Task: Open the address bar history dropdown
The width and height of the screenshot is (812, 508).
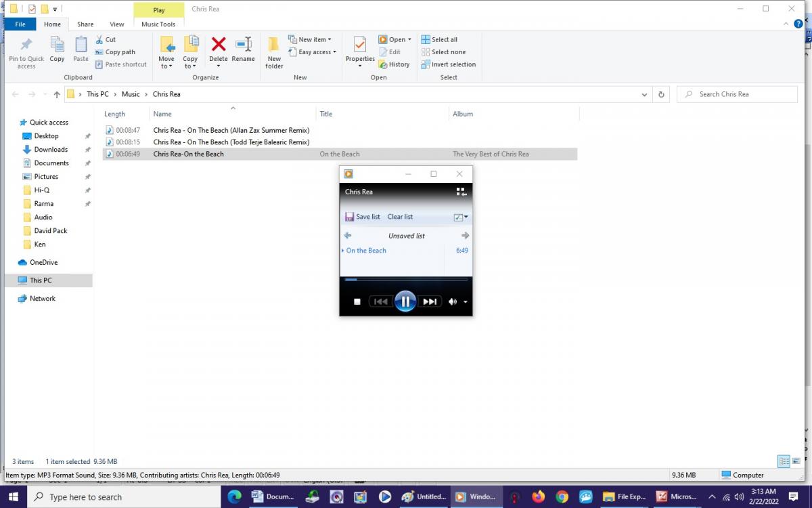Action: coord(644,95)
